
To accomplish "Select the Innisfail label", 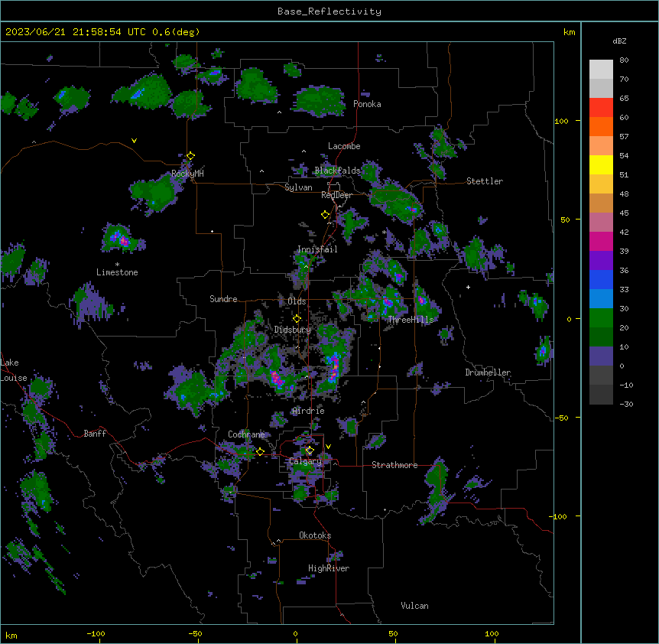I will (x=317, y=249).
